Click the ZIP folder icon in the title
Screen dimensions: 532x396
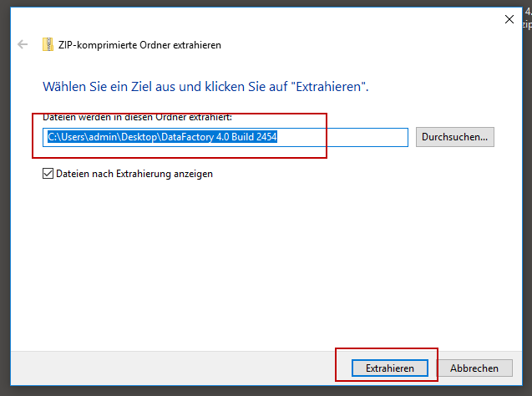(48, 45)
